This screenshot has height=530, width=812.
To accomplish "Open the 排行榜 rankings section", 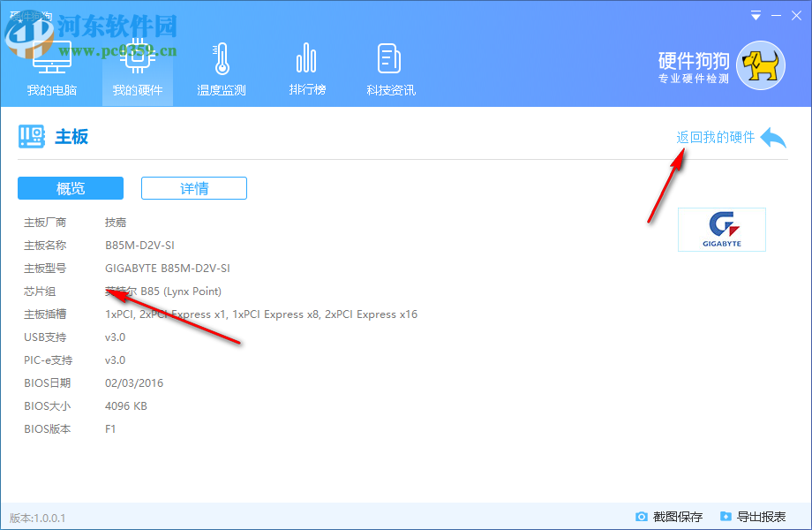I will [306, 66].
